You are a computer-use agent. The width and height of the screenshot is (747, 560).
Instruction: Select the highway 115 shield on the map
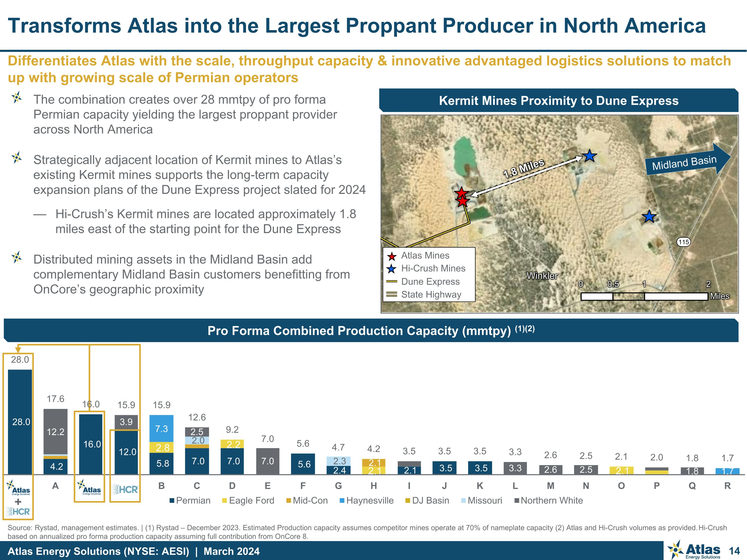(684, 242)
